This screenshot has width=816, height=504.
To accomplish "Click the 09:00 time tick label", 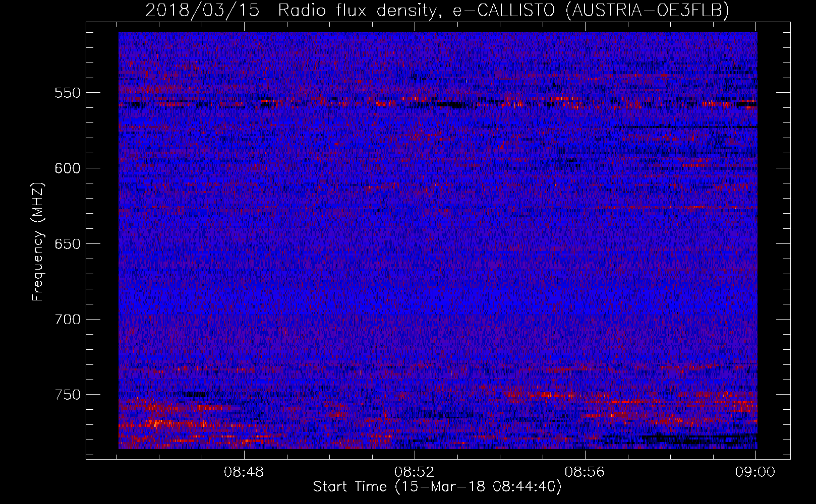I will click(755, 472).
